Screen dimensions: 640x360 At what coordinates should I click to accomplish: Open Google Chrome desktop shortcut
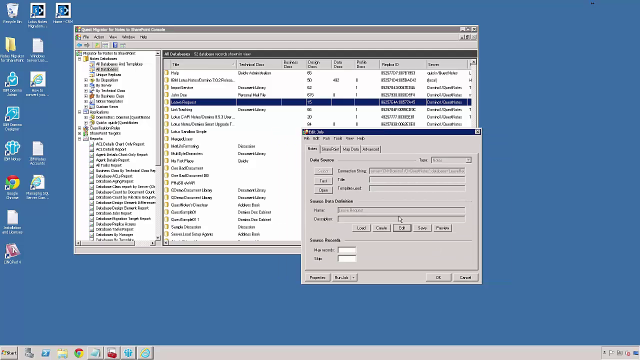12,187
